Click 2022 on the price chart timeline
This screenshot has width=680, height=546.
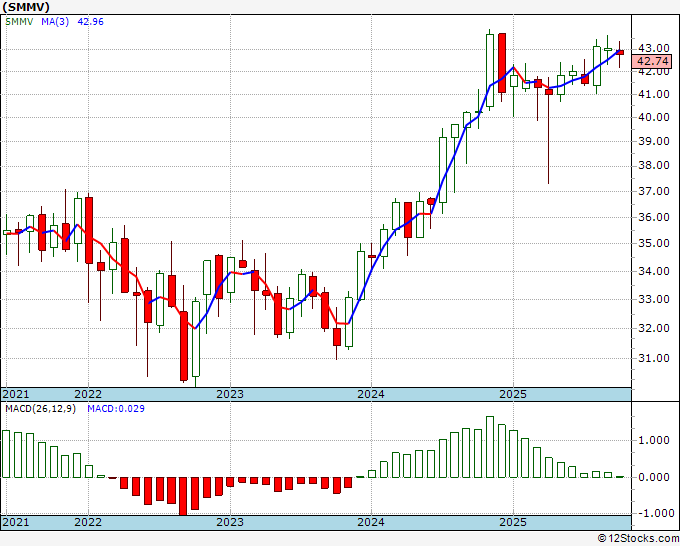pyautogui.click(x=88, y=394)
